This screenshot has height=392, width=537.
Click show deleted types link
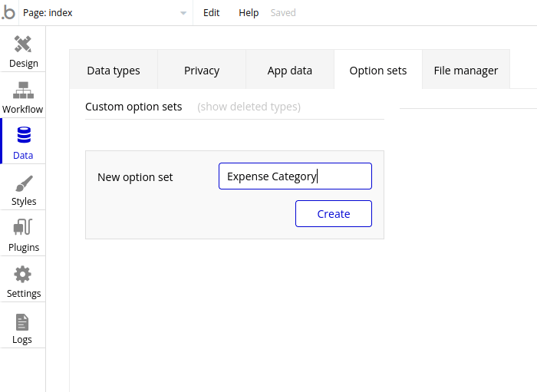click(249, 107)
